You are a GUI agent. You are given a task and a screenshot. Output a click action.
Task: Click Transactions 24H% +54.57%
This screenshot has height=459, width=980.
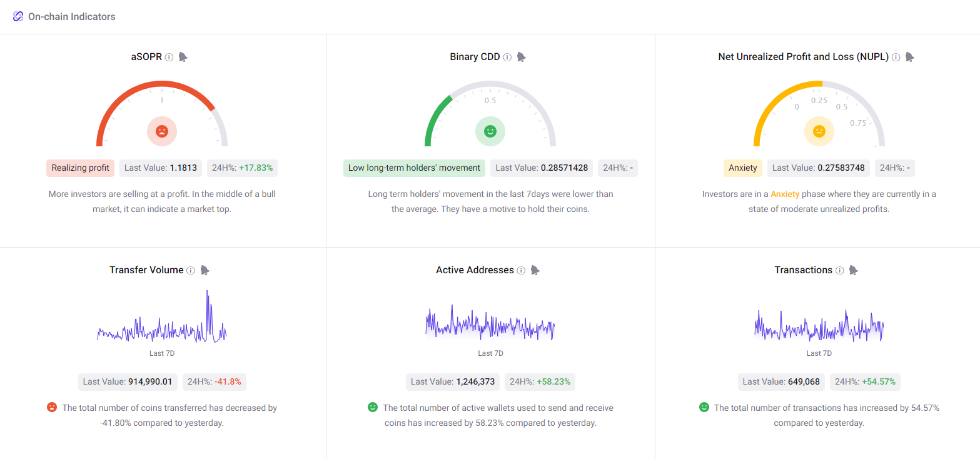tap(865, 381)
